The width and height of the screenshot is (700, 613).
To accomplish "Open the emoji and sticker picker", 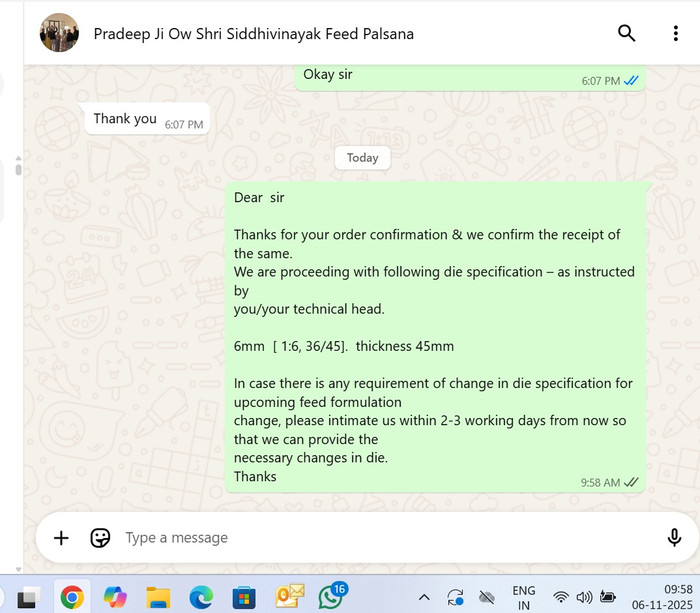I will coord(100,537).
